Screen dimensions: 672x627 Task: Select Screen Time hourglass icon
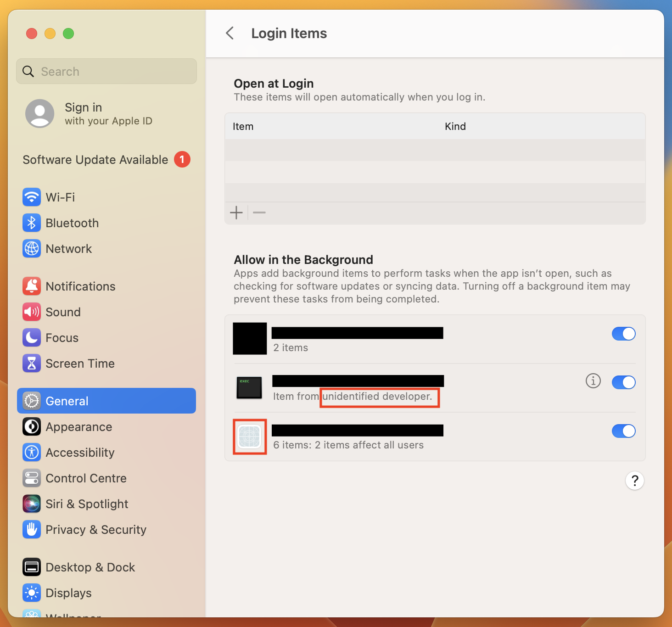click(32, 364)
